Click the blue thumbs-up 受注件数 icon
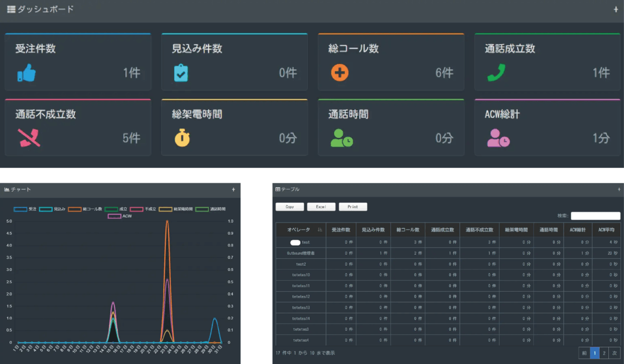624x364 pixels. [27, 73]
